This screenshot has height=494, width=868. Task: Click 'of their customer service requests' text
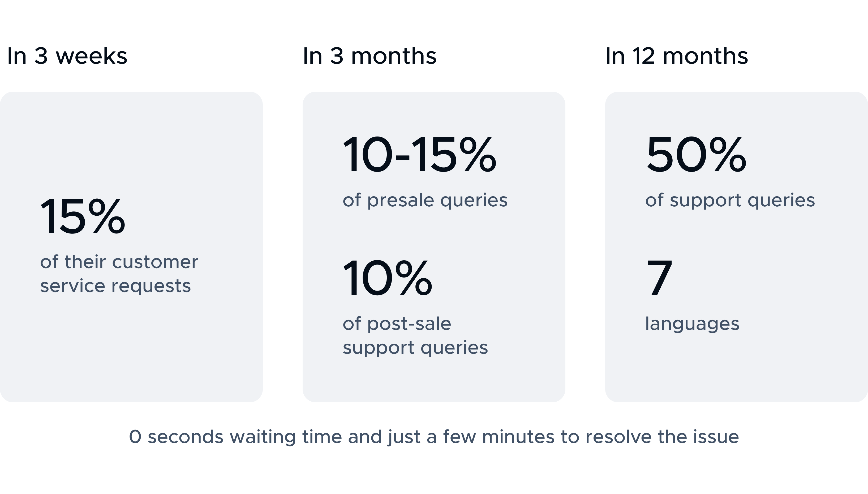(x=119, y=274)
